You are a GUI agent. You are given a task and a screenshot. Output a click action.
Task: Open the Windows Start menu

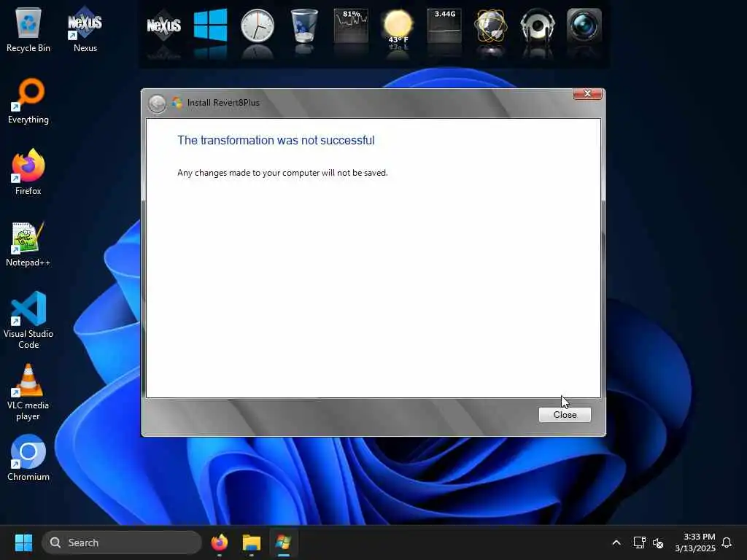23,542
